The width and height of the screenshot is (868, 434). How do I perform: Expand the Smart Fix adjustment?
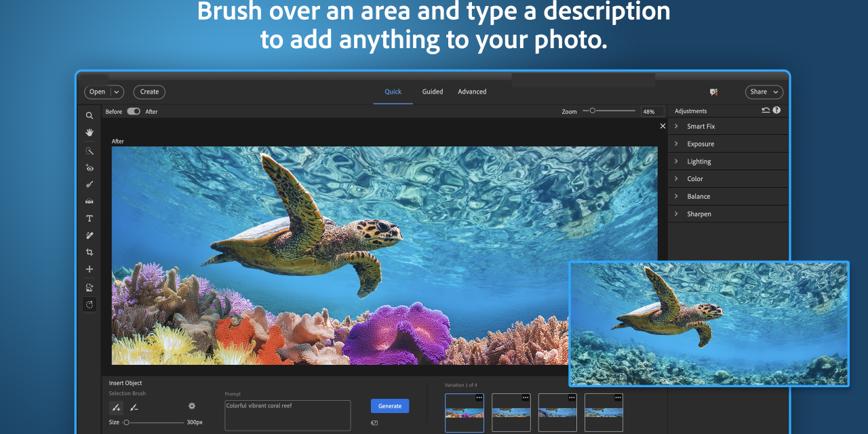728,126
